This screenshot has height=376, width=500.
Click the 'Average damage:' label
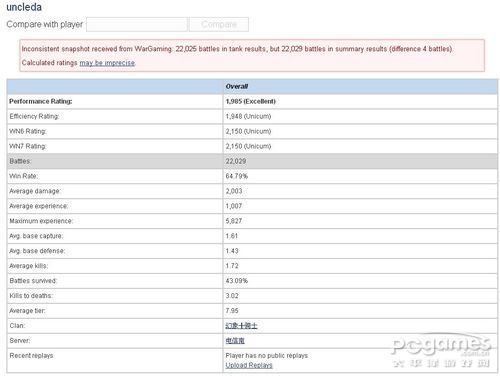click(35, 191)
